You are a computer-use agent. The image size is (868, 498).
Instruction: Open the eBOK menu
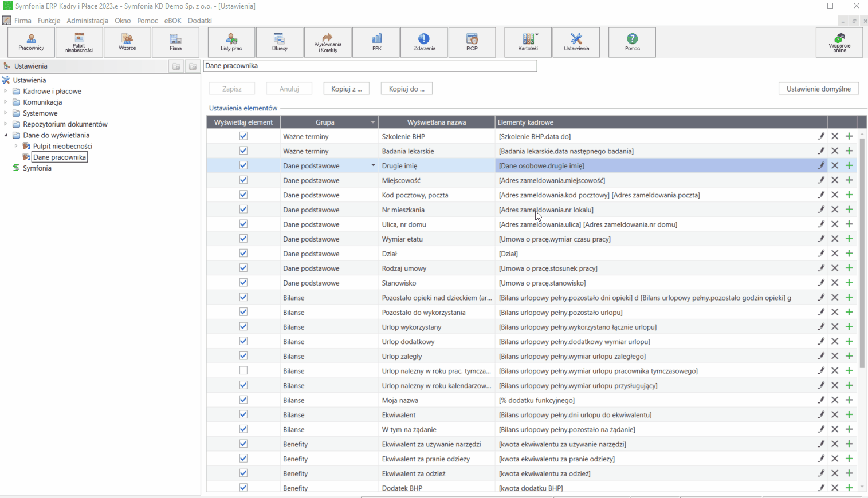click(173, 21)
